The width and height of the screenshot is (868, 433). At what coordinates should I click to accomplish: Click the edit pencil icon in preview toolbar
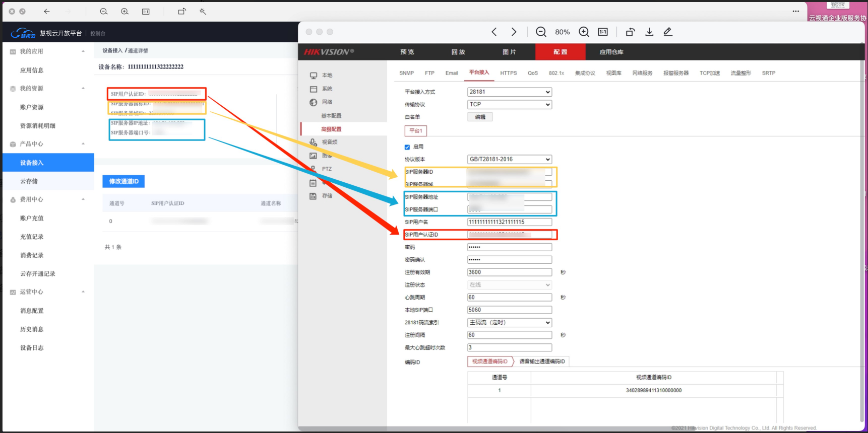point(668,32)
